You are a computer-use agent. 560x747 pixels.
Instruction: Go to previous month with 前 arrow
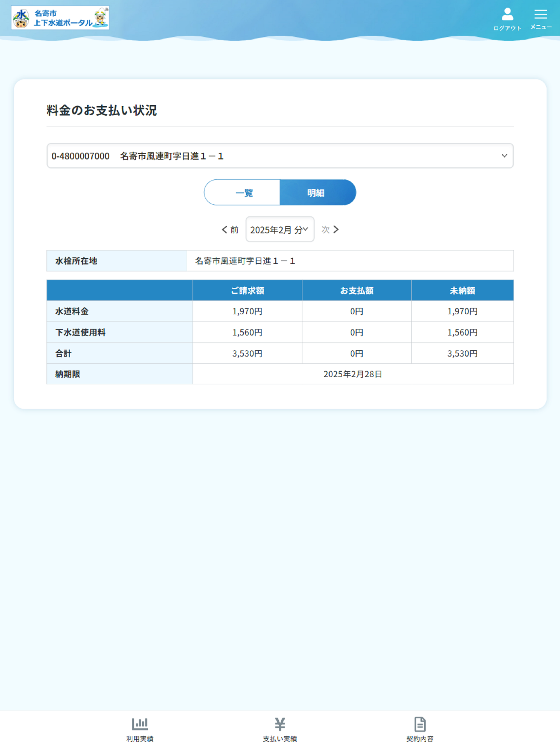click(x=230, y=230)
